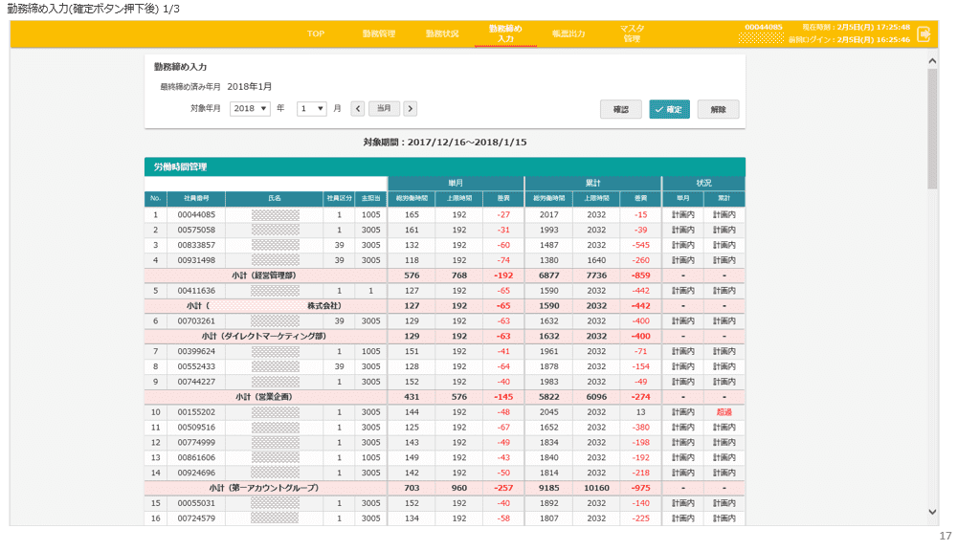Click employee number 00044085 in row 1
The image size is (980, 551).
[196, 215]
